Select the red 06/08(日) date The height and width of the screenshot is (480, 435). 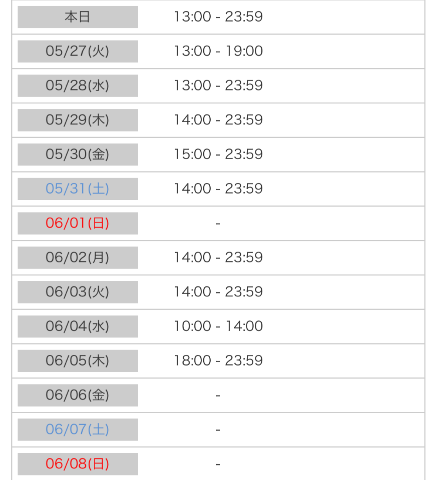(x=78, y=464)
